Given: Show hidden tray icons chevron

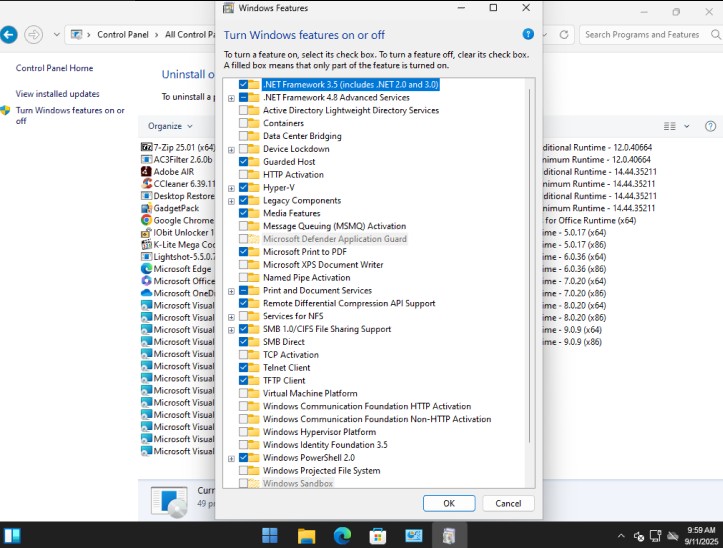Looking at the screenshot, I should point(621,536).
